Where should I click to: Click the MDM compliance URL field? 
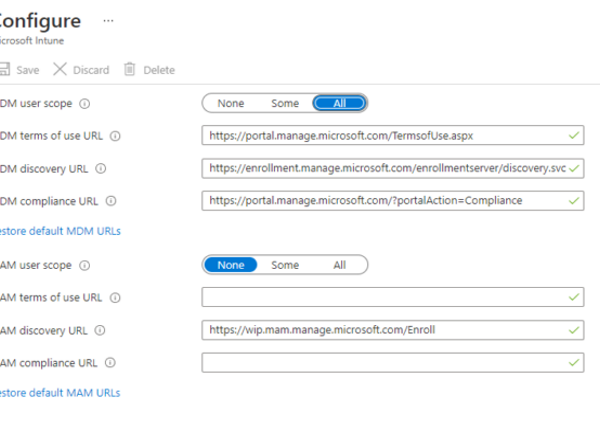[x=393, y=200]
